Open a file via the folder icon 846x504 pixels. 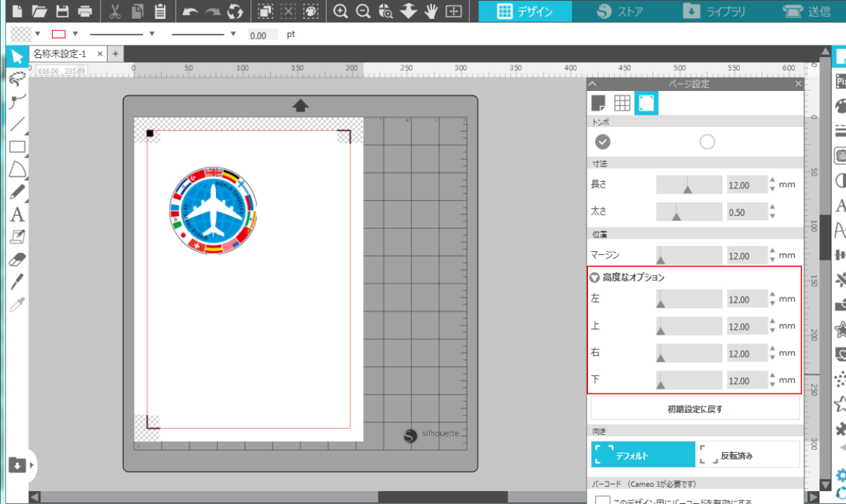pos(40,11)
